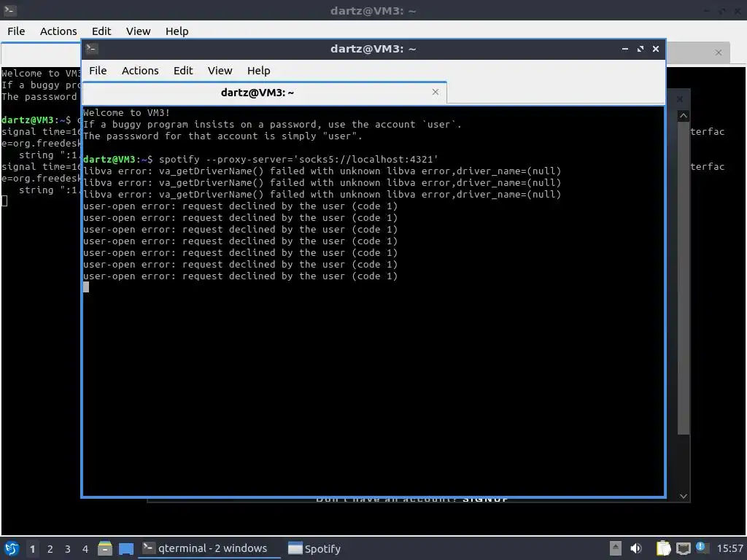Screen dimensions: 747x560
Task: Click the "Welcome to VM3!" line in front terminal
Action: (x=126, y=113)
